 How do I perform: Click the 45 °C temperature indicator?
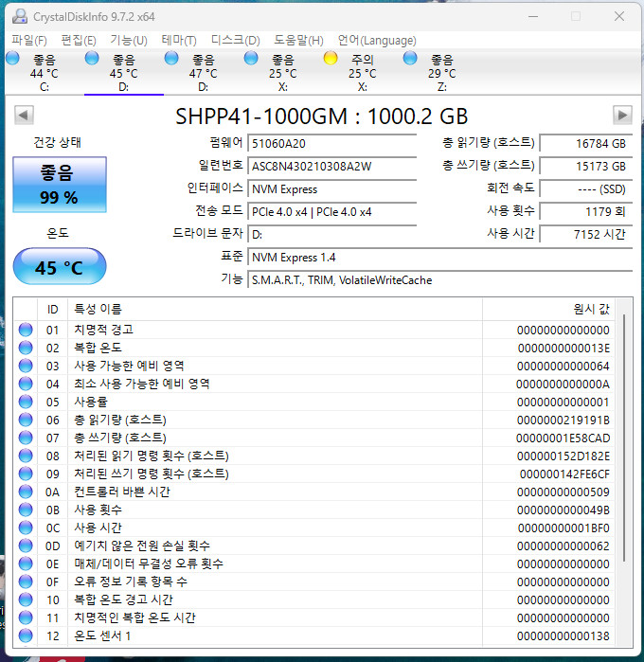60,267
